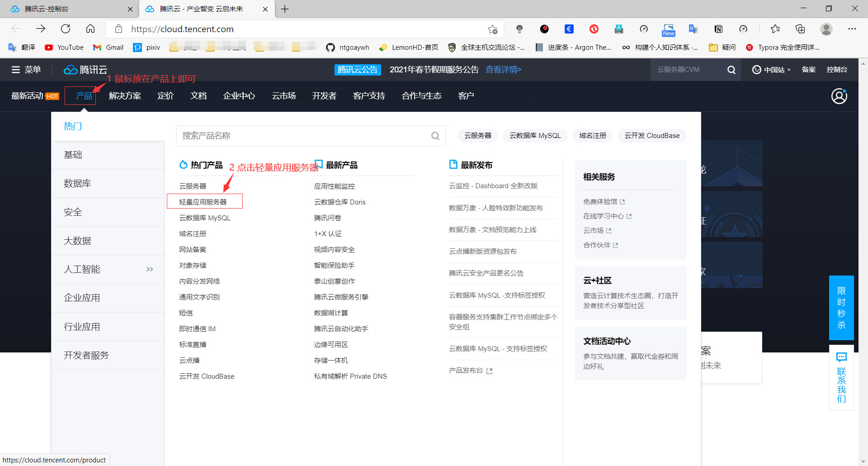
Task: Open 定价 navigation item
Action: click(x=165, y=96)
